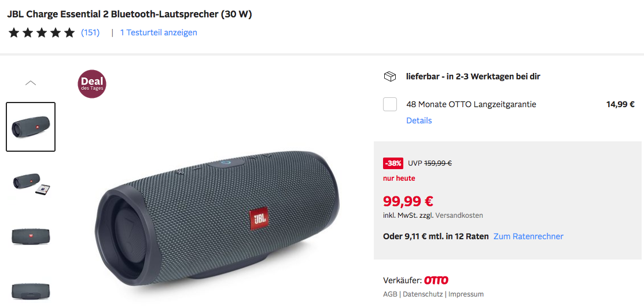Screen dimensions: 644x307
Task: Show thumbnail of speaker with accessories
Action: point(31,183)
